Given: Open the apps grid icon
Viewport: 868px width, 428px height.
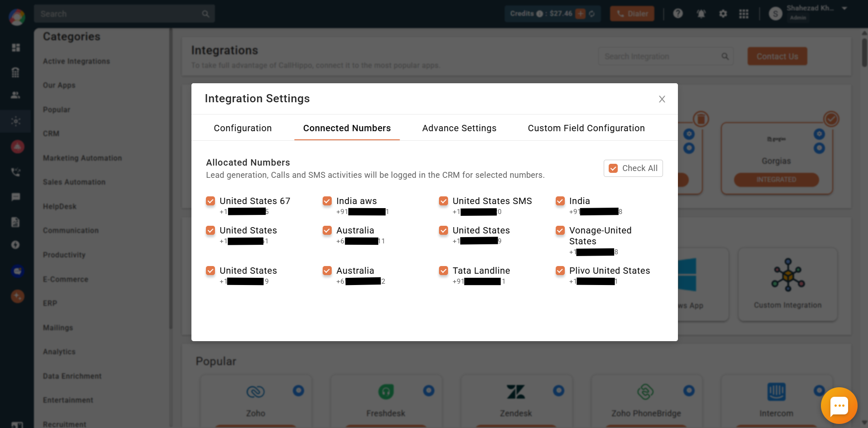Looking at the screenshot, I should (744, 14).
